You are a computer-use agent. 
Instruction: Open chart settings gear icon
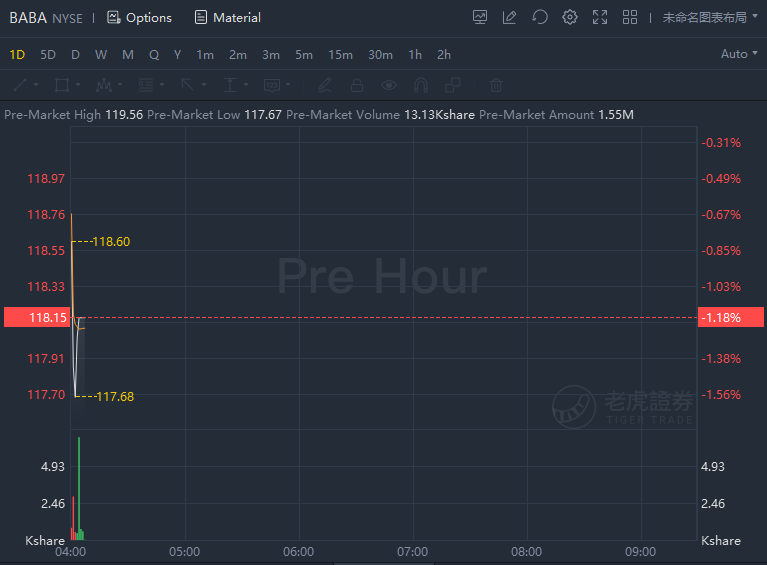coord(569,18)
